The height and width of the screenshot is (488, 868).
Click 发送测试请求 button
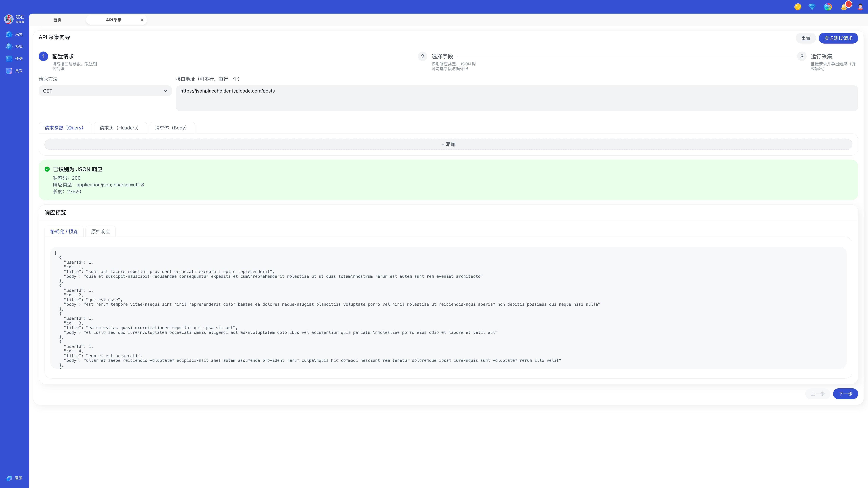coord(838,38)
